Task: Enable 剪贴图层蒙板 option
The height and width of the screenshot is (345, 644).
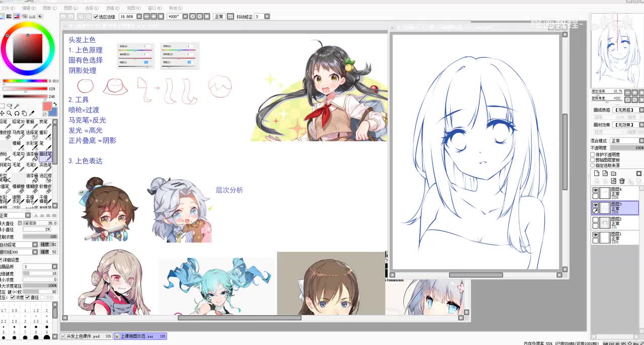Action: click(x=593, y=160)
